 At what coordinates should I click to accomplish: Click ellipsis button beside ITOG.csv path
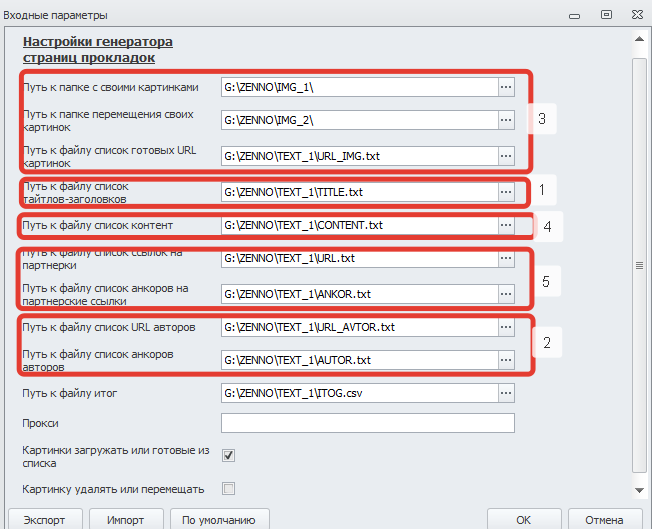click(x=505, y=393)
